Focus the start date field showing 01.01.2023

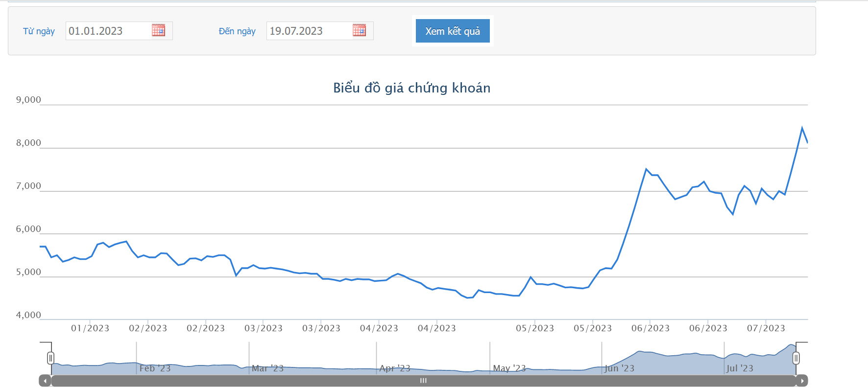(108, 31)
